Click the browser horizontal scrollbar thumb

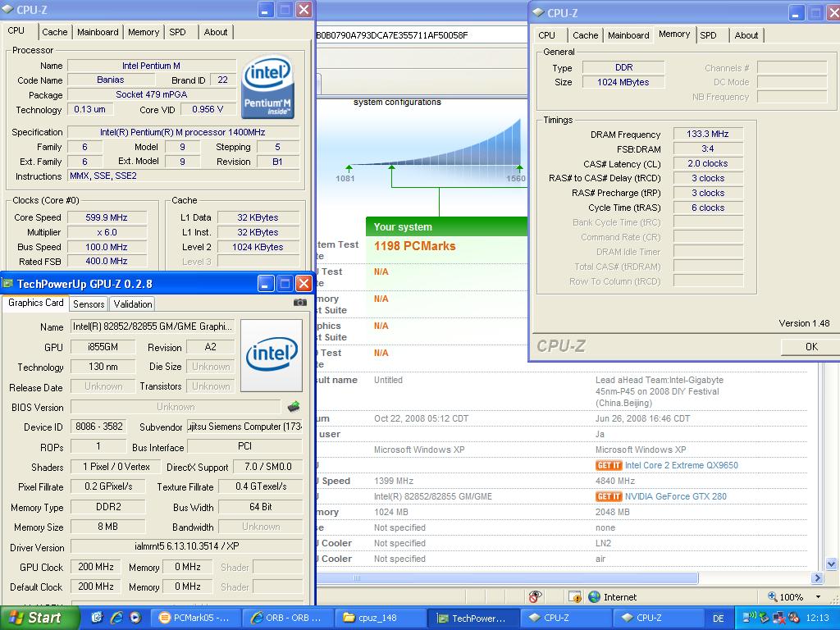click(507, 578)
